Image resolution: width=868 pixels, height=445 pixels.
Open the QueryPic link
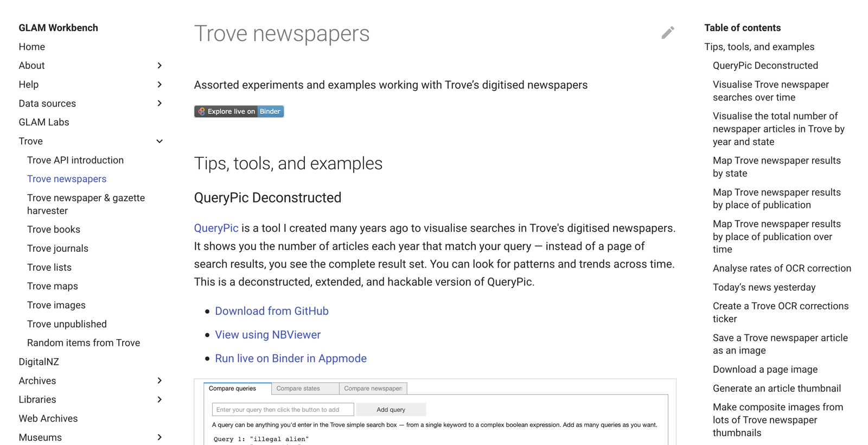216,228
